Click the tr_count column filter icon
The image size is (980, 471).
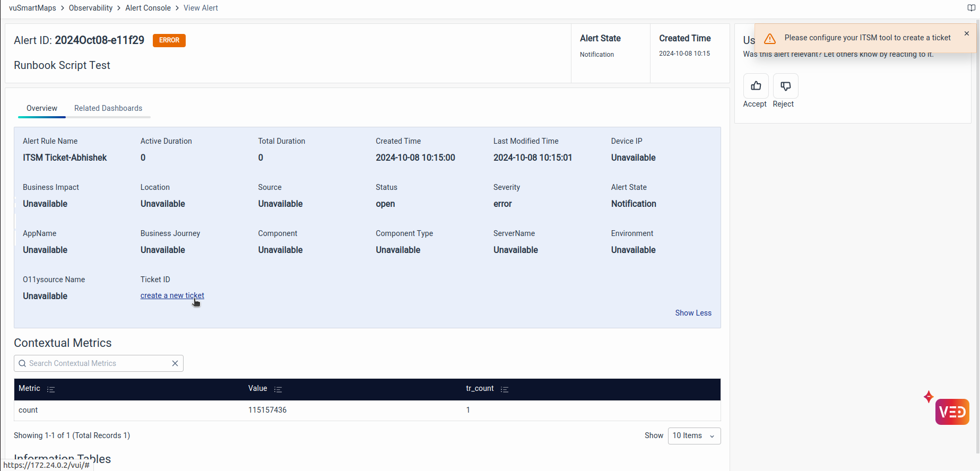pos(505,389)
